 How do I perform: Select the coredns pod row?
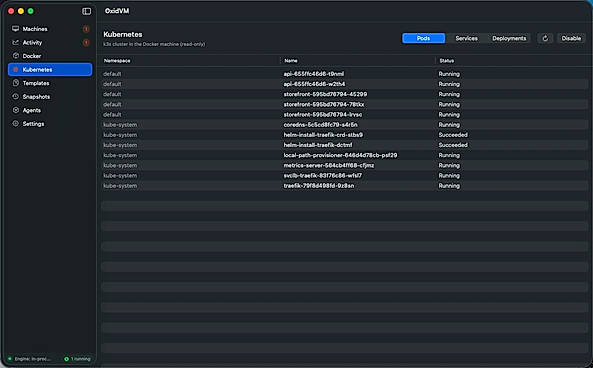344,125
